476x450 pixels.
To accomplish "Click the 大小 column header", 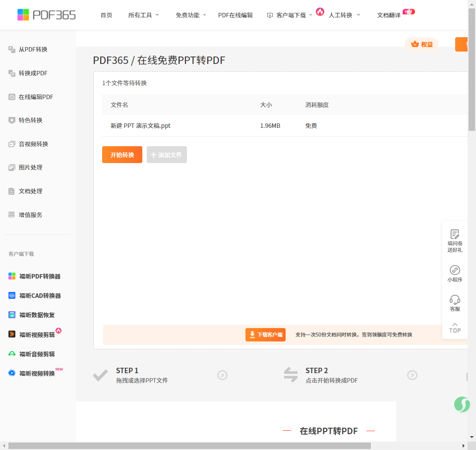I will point(266,105).
